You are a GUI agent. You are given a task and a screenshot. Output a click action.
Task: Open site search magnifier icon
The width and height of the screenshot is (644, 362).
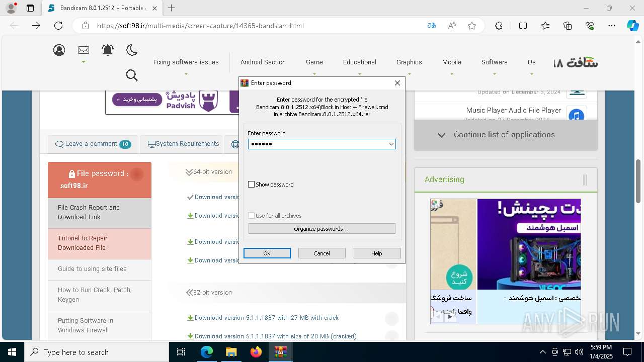click(132, 75)
